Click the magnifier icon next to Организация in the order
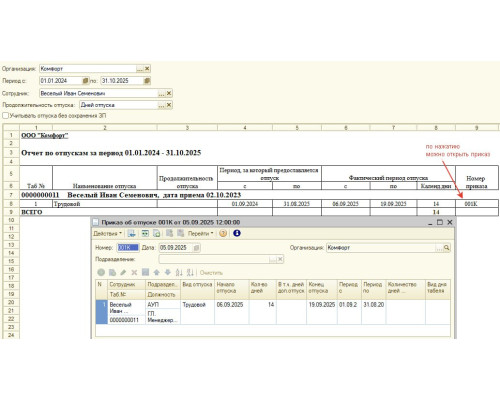The image size is (500, 400). pos(447,248)
